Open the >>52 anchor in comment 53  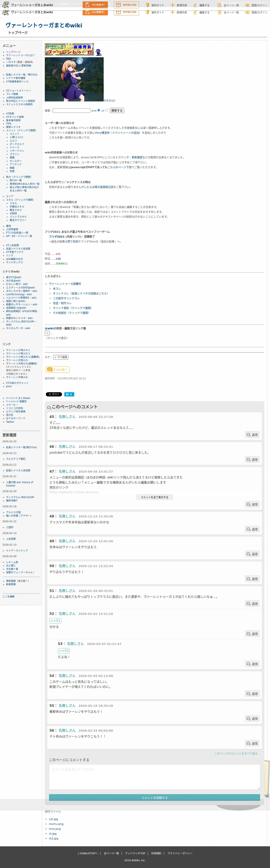64,651
